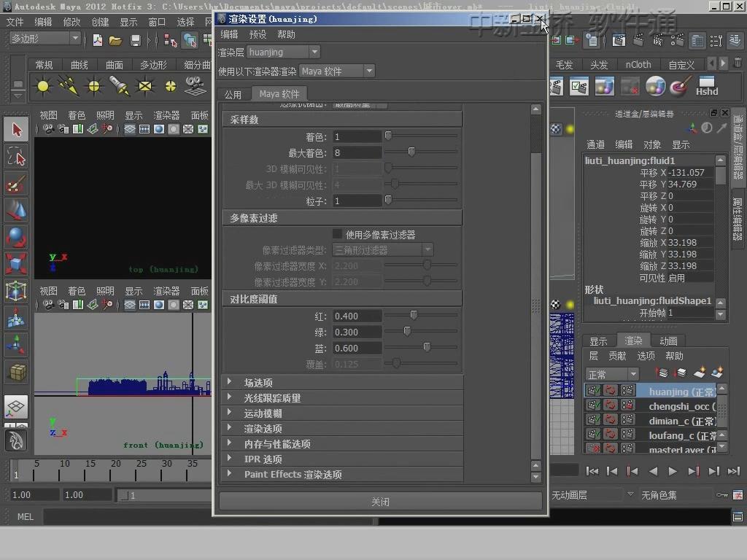This screenshot has width=747, height=560.
Task: Open the script editor icon
Action: coord(738,517)
